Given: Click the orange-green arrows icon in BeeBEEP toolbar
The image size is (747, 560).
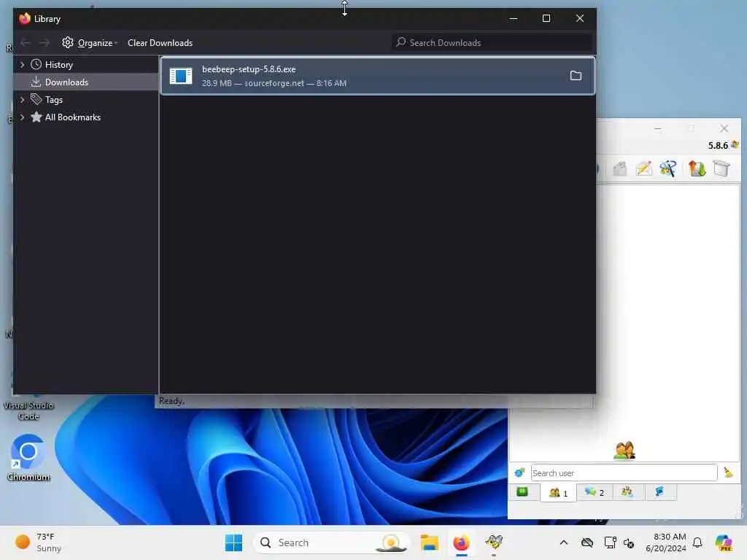Looking at the screenshot, I should point(697,168).
